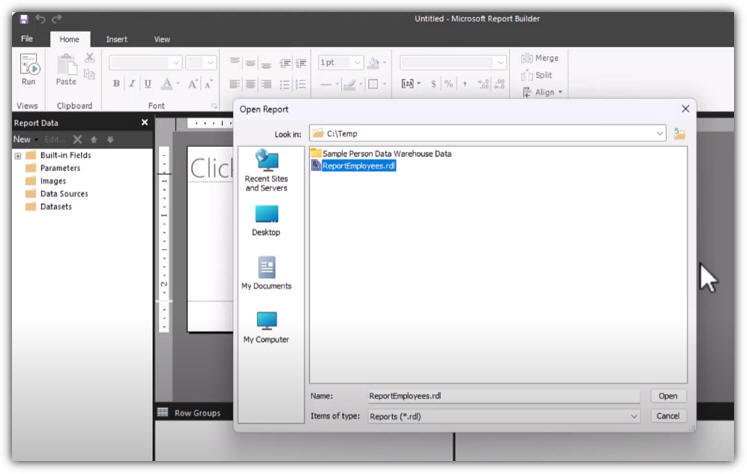
Task: Open the Items of type dropdown
Action: pos(504,416)
